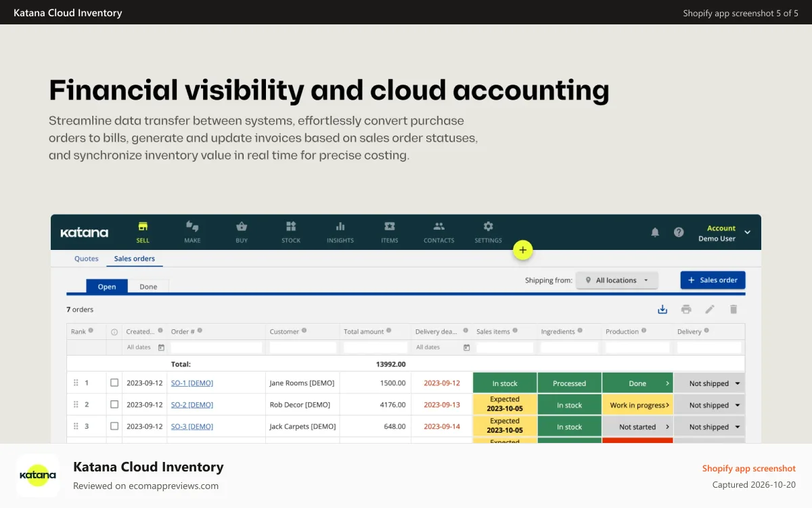Click the edit pencil icon
The width and height of the screenshot is (812, 508).
[710, 309]
